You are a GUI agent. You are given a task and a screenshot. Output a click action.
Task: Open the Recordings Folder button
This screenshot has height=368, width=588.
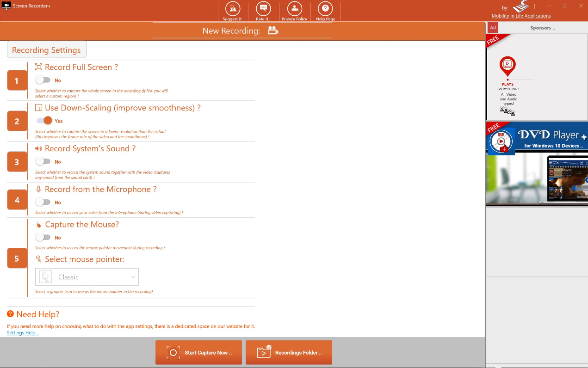point(289,353)
